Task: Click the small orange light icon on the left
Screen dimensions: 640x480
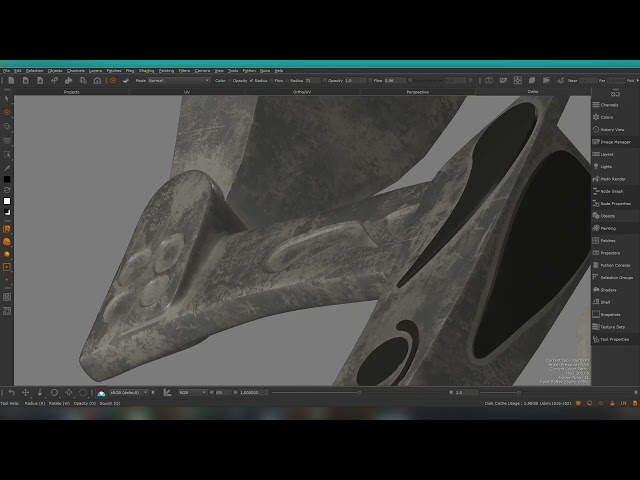Action: pos(7,254)
